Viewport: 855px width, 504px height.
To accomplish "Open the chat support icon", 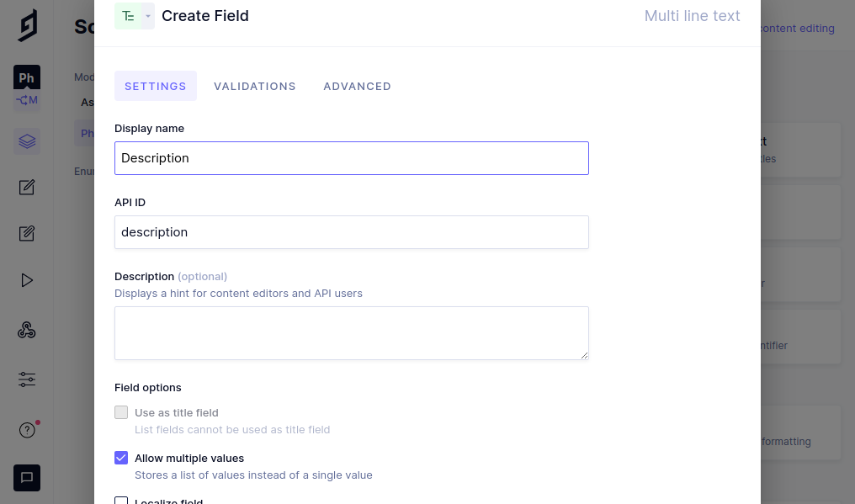I will [27, 478].
